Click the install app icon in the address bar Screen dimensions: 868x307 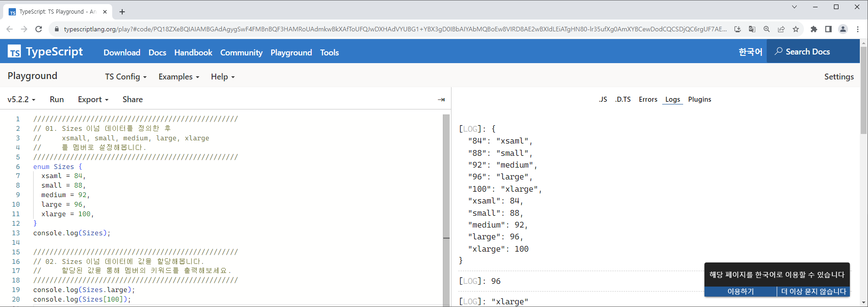[738, 29]
